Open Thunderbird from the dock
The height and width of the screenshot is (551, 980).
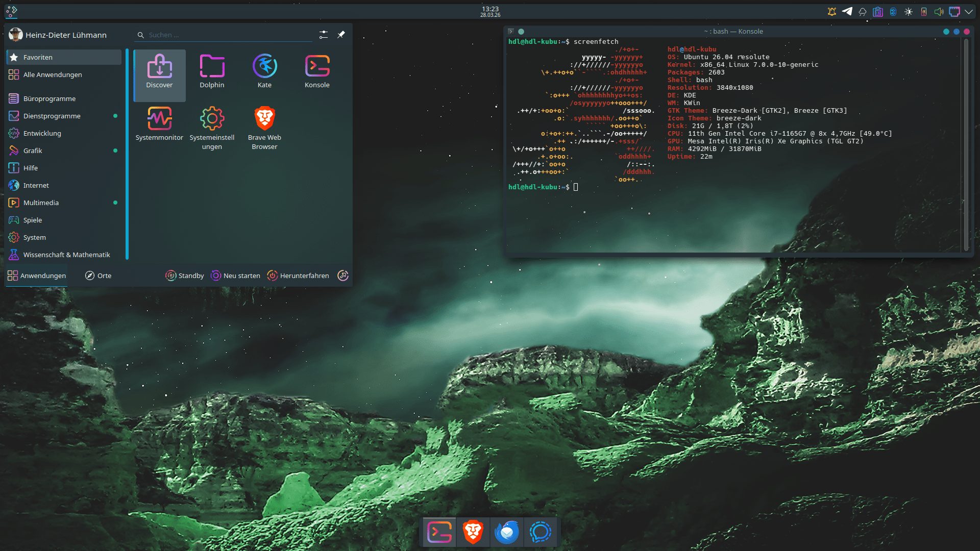[x=506, y=532]
